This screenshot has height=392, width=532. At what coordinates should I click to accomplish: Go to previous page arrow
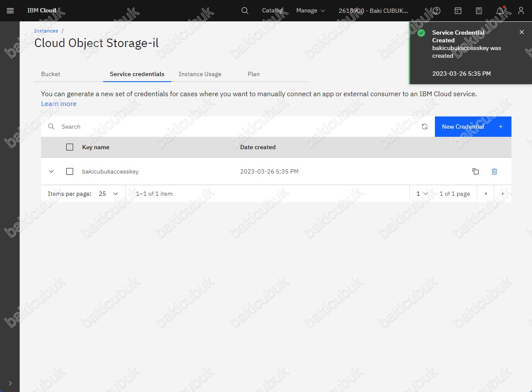point(486,194)
